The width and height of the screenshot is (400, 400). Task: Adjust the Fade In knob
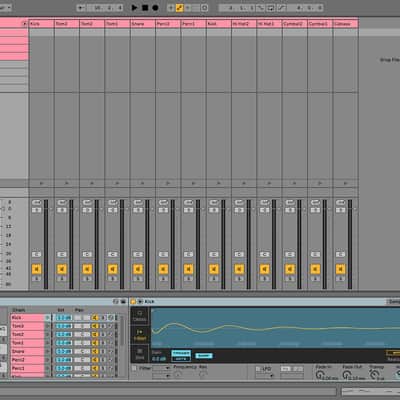[319, 375]
